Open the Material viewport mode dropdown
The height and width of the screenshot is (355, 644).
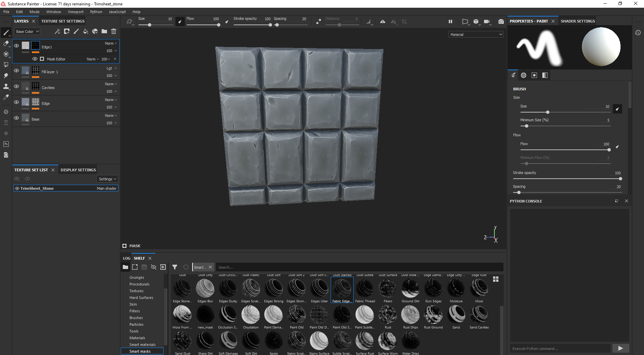click(x=476, y=34)
